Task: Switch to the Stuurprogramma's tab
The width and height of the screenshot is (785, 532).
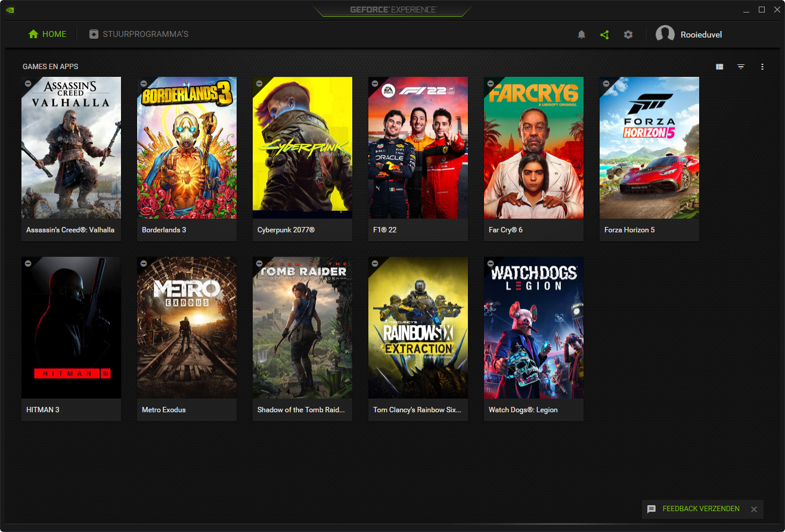Action: (139, 34)
